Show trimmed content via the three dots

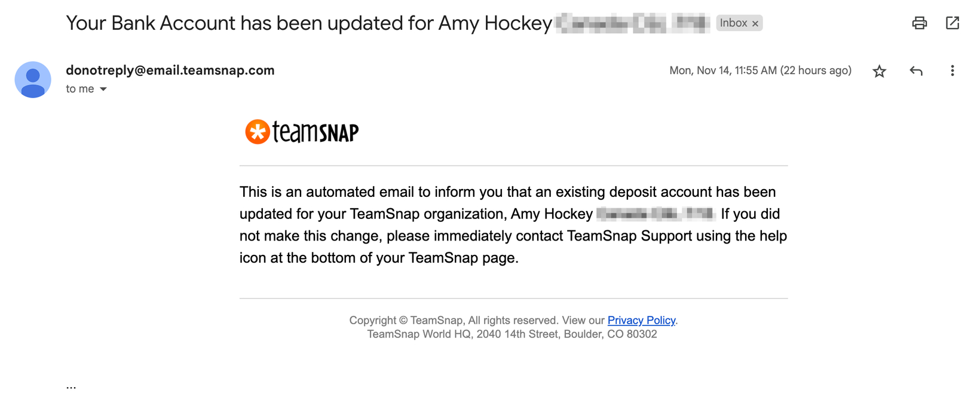(71, 387)
